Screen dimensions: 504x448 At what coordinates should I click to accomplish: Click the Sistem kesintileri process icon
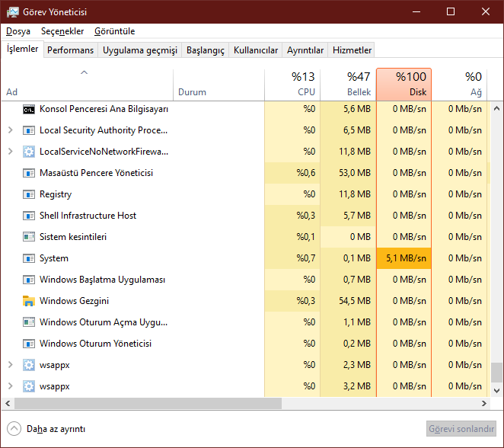coord(29,238)
